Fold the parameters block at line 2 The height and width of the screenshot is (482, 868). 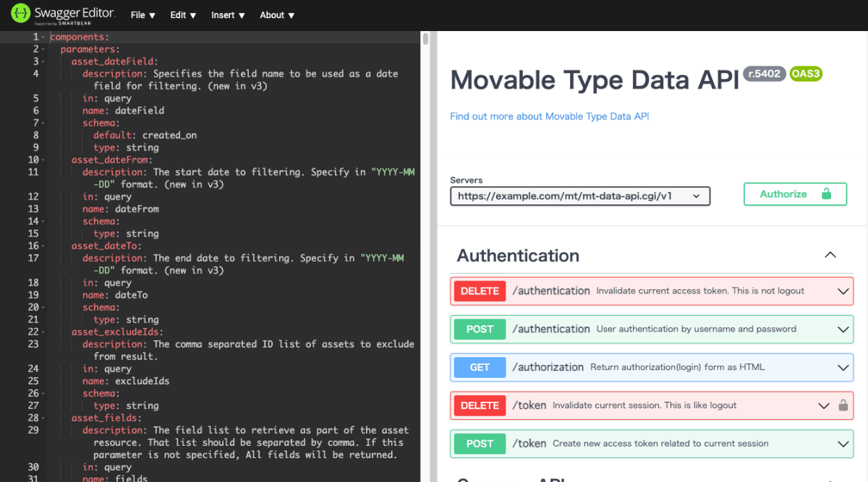point(43,48)
